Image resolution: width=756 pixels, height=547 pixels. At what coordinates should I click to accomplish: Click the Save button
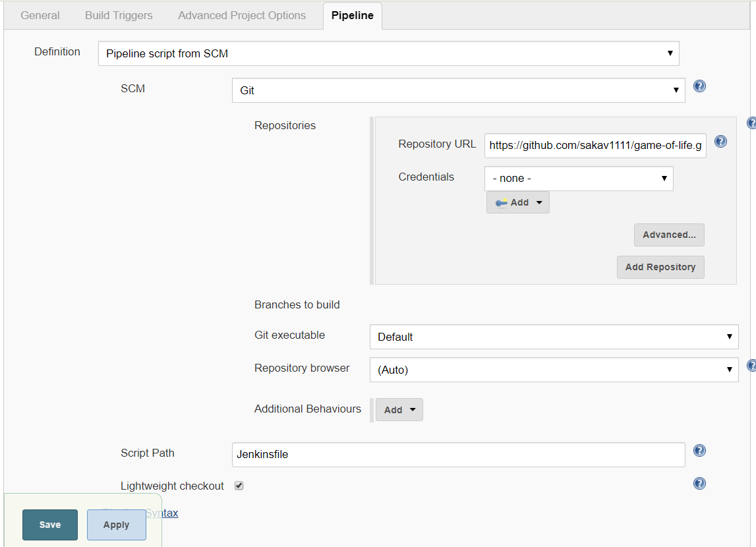(50, 525)
